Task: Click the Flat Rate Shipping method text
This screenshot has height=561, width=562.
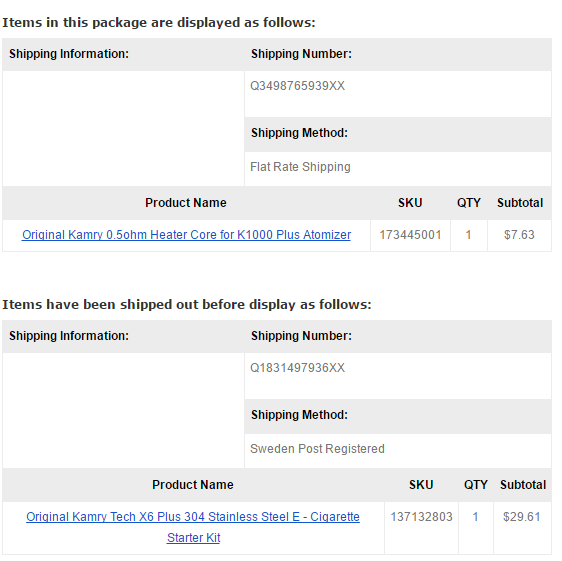Action: 300,167
